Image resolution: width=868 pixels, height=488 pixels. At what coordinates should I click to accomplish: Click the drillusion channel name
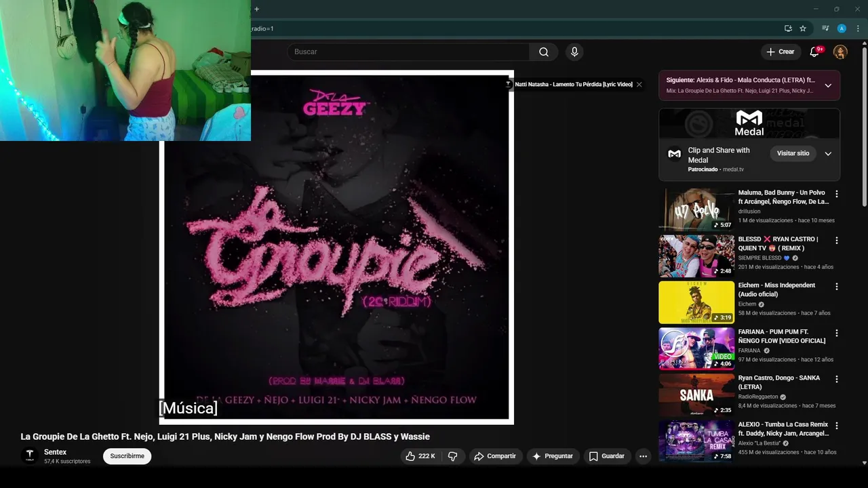coord(749,211)
